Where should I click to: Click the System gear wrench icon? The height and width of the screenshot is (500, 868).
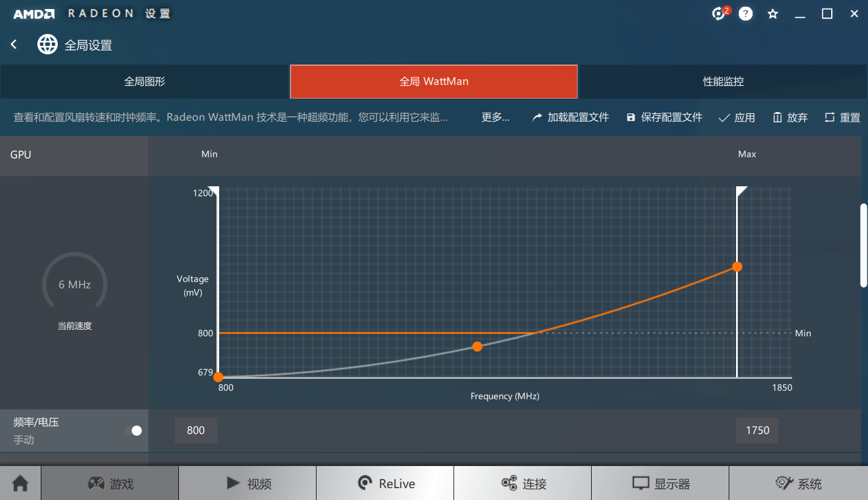point(784,483)
